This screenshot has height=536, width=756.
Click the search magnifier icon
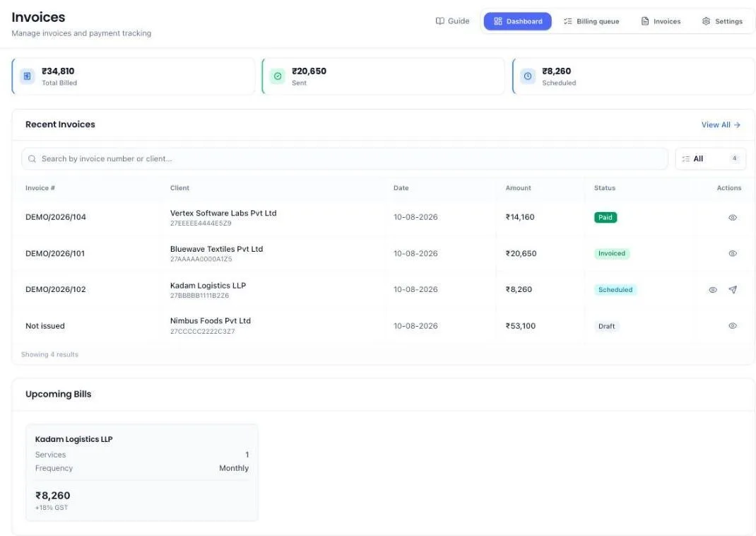(32, 158)
